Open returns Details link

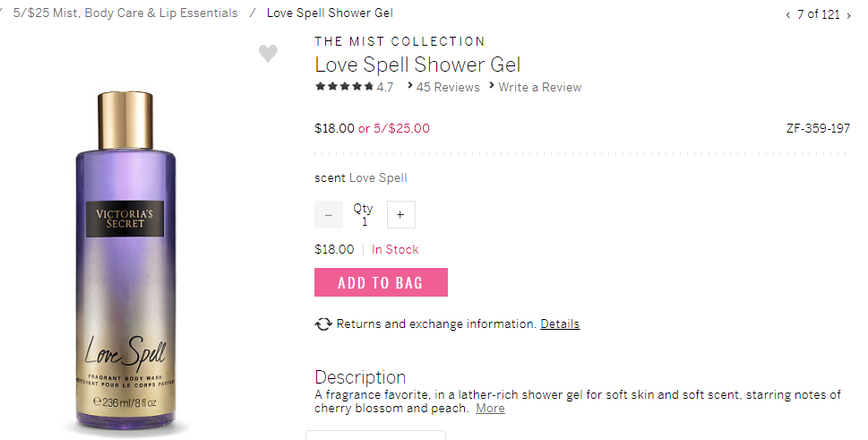click(560, 324)
